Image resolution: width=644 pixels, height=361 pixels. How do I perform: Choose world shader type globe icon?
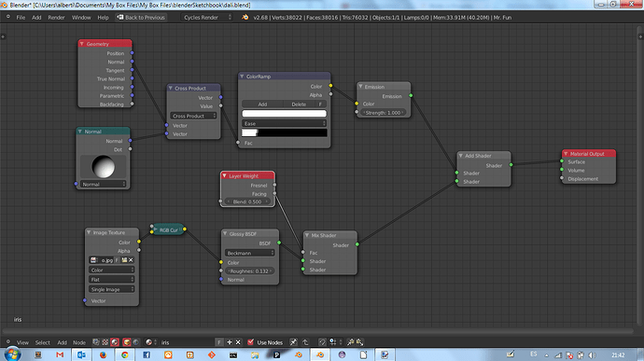point(136,342)
